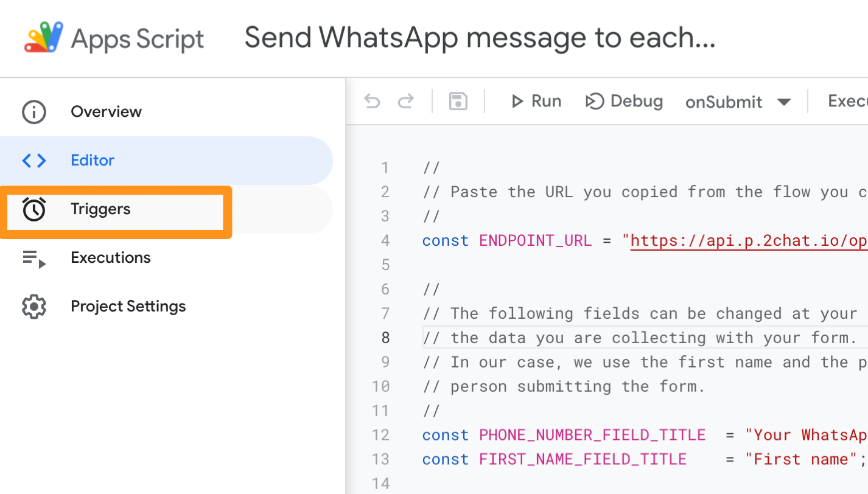Image resolution: width=868 pixels, height=494 pixels.
Task: Undo the last edit
Action: 372,101
